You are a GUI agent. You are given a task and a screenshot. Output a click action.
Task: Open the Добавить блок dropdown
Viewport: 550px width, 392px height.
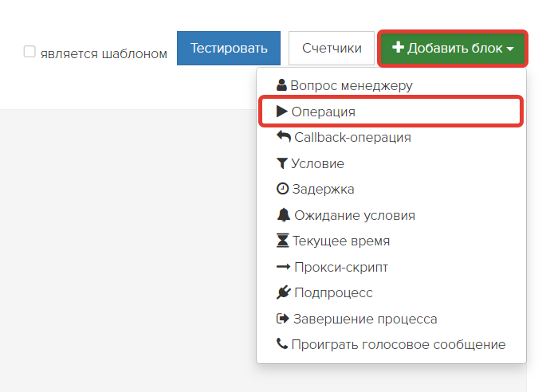click(x=453, y=49)
